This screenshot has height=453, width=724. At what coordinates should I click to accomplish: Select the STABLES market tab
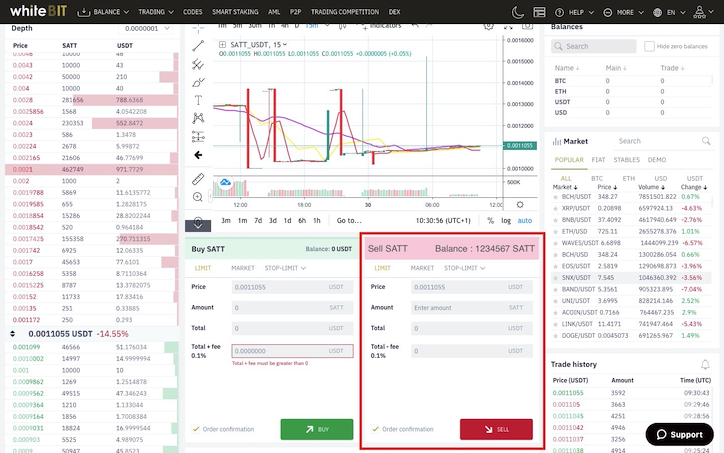pos(627,160)
